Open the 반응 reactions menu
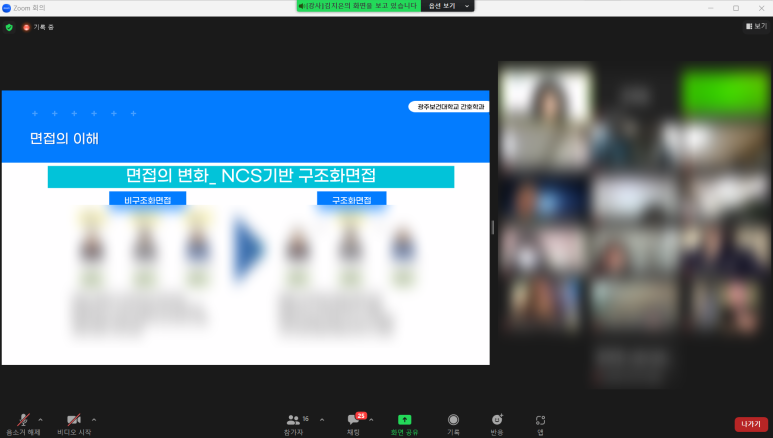 coord(497,422)
